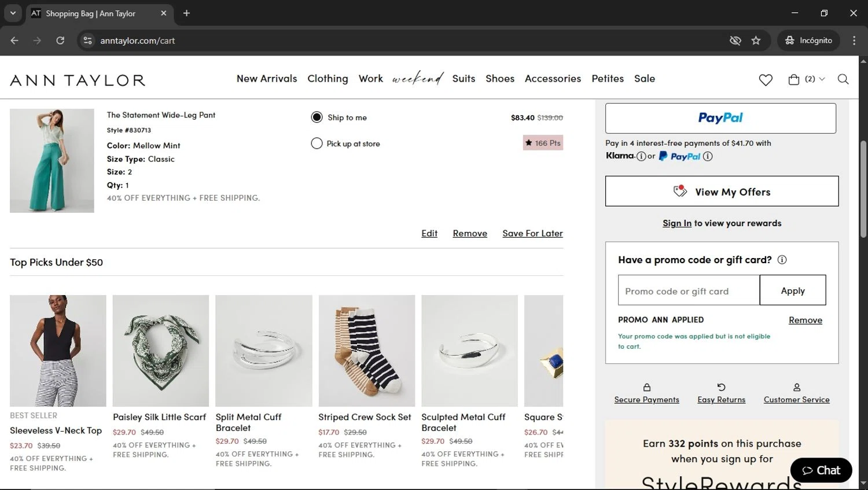Click the Ann Taylor logo
This screenshot has height=490, width=868.
(x=78, y=80)
